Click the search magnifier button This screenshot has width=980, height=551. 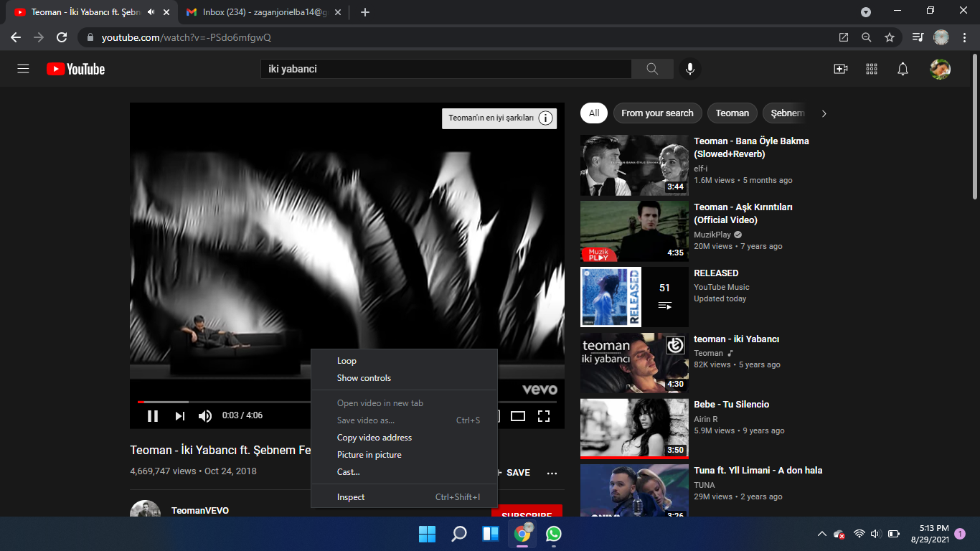pyautogui.click(x=652, y=69)
